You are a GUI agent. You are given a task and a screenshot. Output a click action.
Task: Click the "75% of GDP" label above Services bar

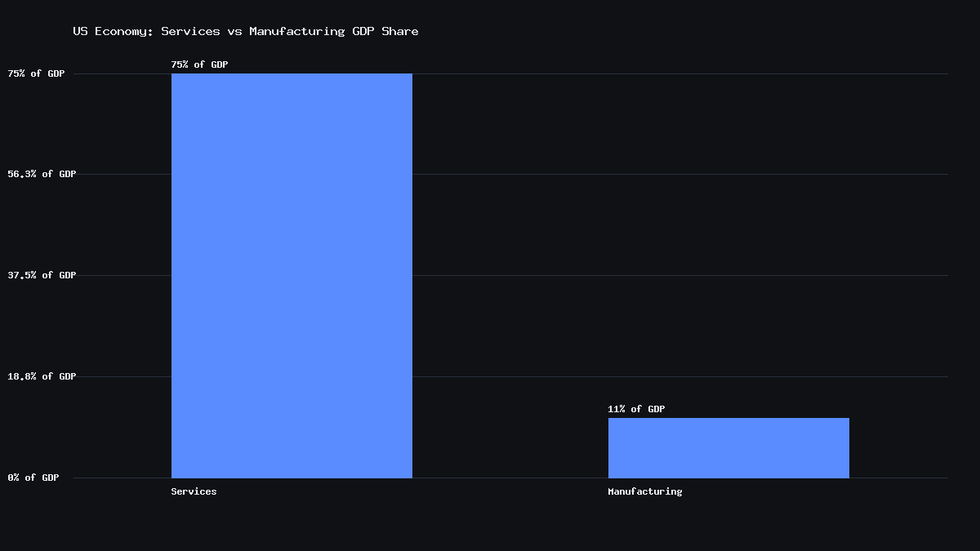200,64
